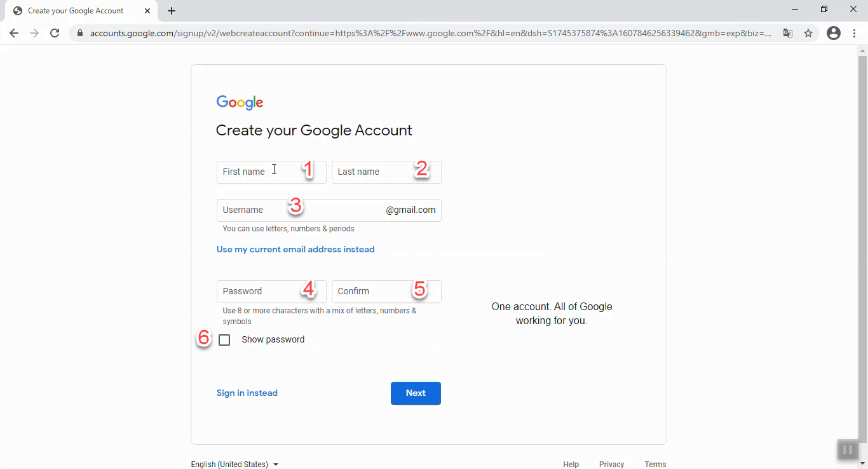Open the Terms link
This screenshot has width=868, height=469.
point(655,464)
